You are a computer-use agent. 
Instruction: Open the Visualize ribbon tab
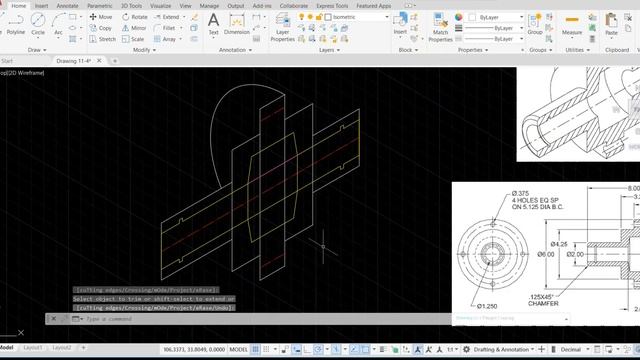pyautogui.click(x=160, y=6)
